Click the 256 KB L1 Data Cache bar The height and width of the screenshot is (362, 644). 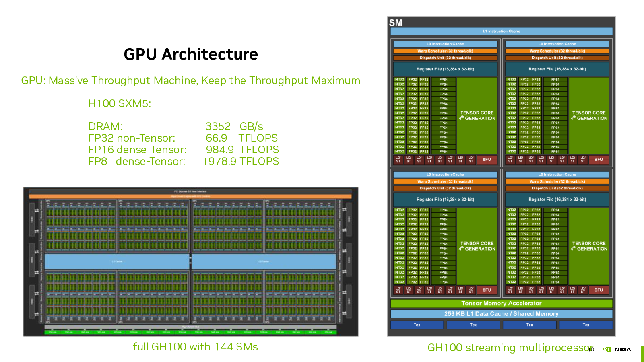click(x=502, y=314)
